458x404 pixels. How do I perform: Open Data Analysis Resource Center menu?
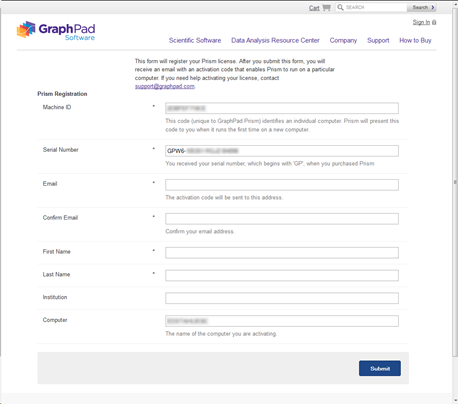click(x=275, y=40)
